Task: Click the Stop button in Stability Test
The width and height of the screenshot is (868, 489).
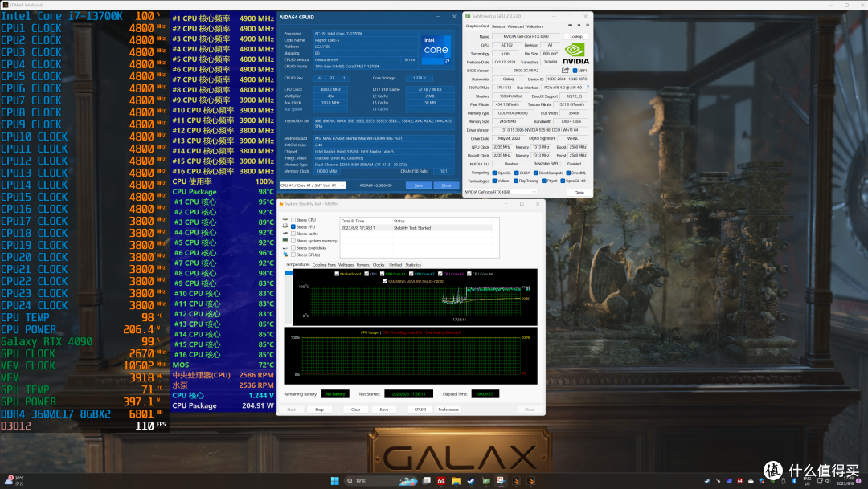Action: (x=319, y=410)
